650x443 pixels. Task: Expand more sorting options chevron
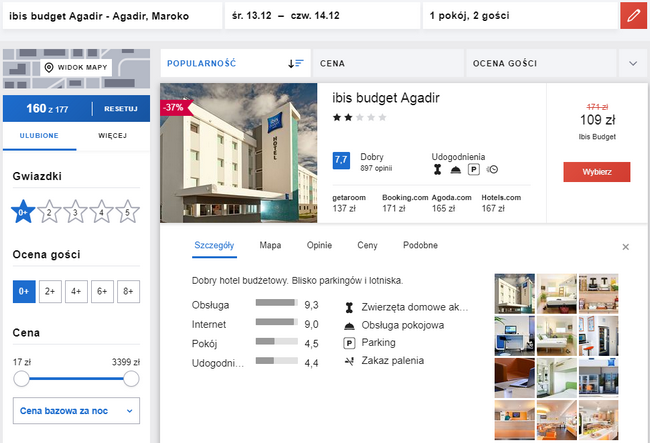633,63
